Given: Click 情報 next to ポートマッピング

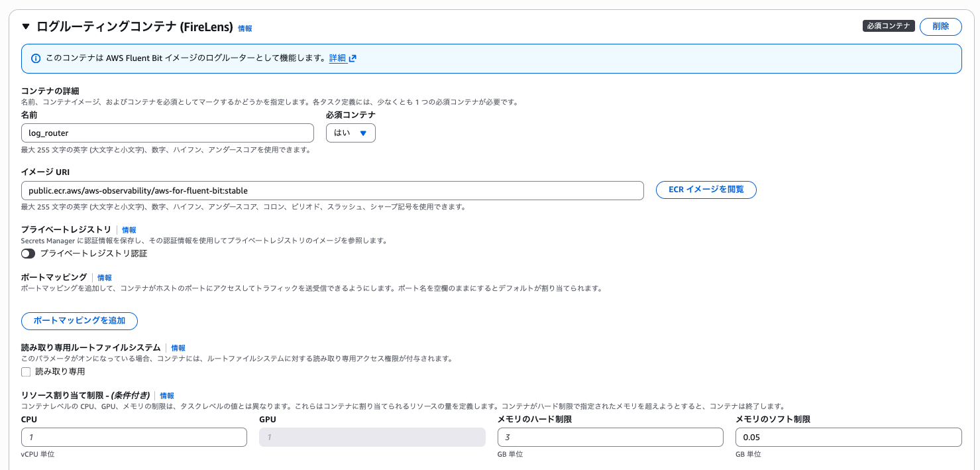Looking at the screenshot, I should pyautogui.click(x=104, y=277).
